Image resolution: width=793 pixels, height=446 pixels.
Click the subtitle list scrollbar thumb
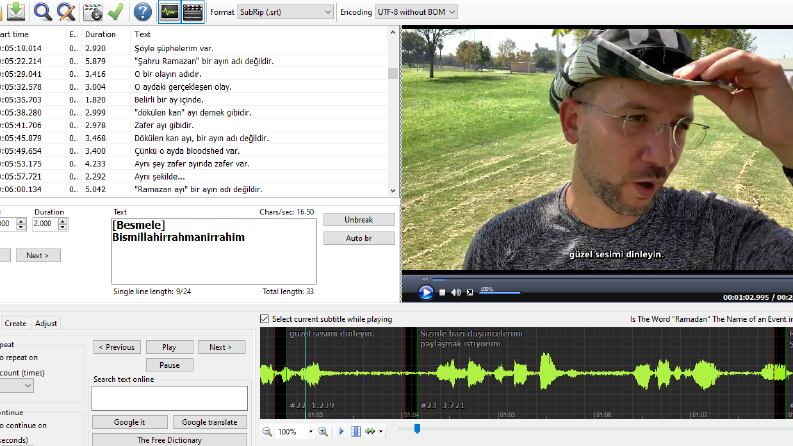(x=392, y=74)
